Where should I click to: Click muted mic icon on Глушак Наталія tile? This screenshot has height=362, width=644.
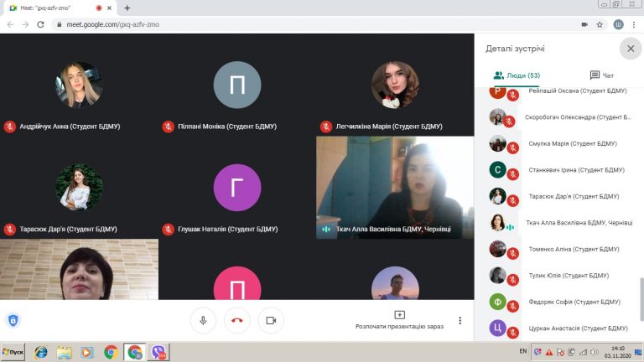[168, 229]
